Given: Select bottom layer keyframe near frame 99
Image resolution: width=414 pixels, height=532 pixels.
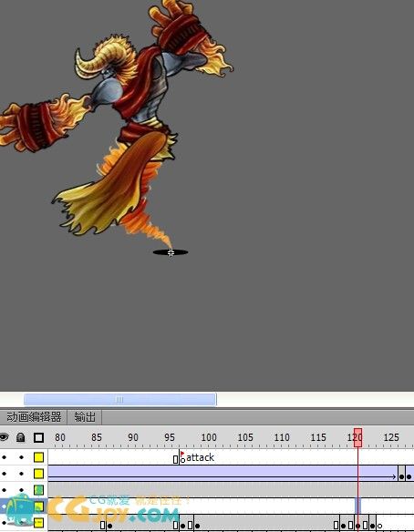Looking at the screenshot, I should (197, 526).
